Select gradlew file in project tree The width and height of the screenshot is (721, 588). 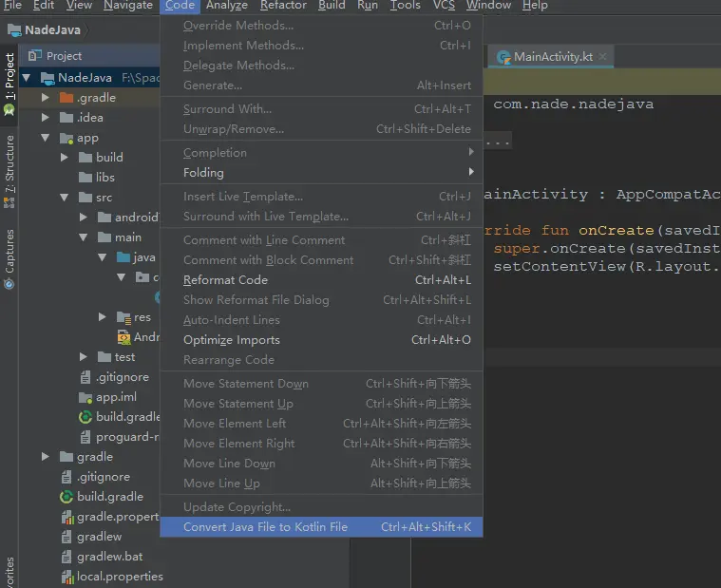(x=100, y=537)
